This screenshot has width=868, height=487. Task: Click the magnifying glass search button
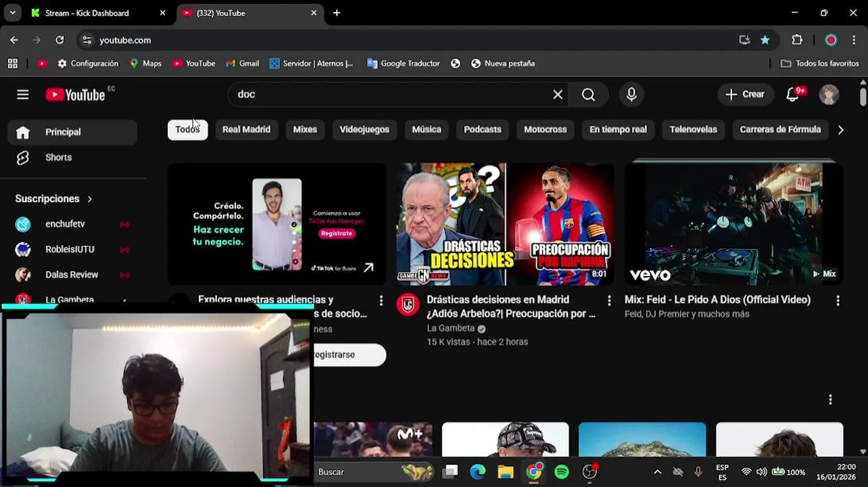click(x=588, y=95)
